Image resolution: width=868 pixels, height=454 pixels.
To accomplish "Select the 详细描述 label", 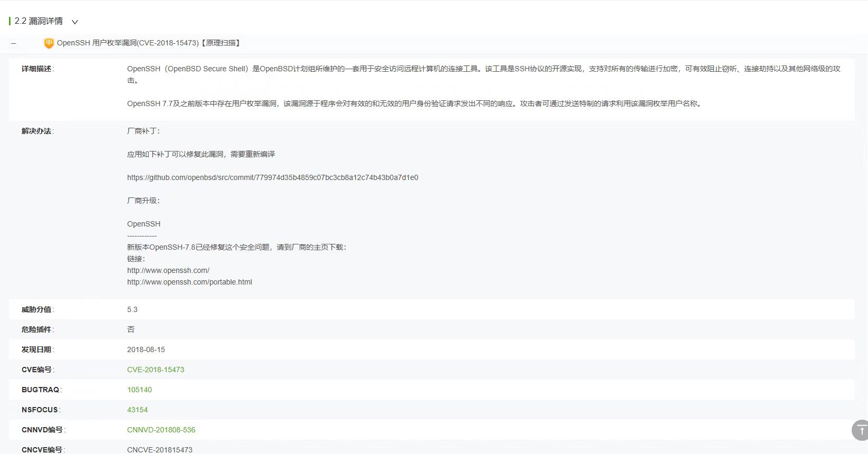I will click(x=37, y=69).
